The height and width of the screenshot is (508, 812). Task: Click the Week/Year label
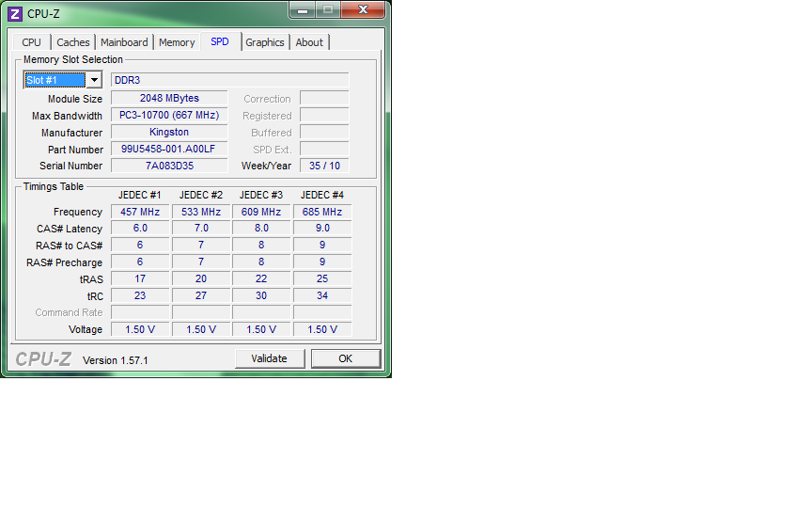[266, 166]
